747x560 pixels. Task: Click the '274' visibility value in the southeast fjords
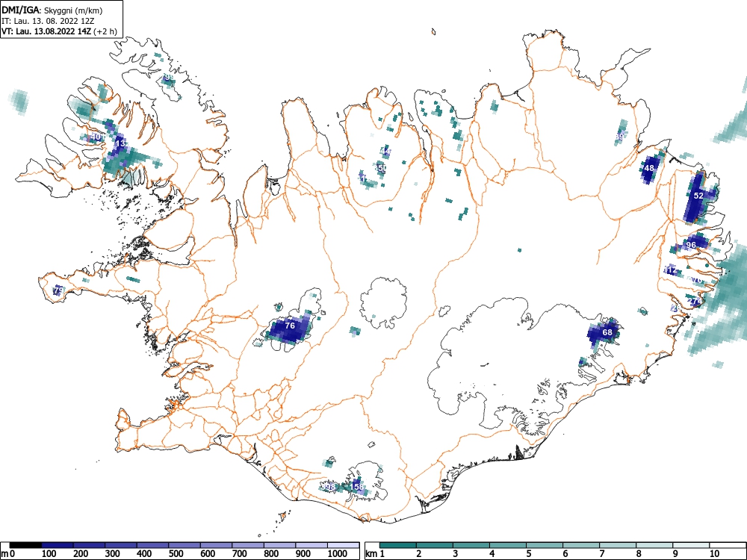click(695, 302)
